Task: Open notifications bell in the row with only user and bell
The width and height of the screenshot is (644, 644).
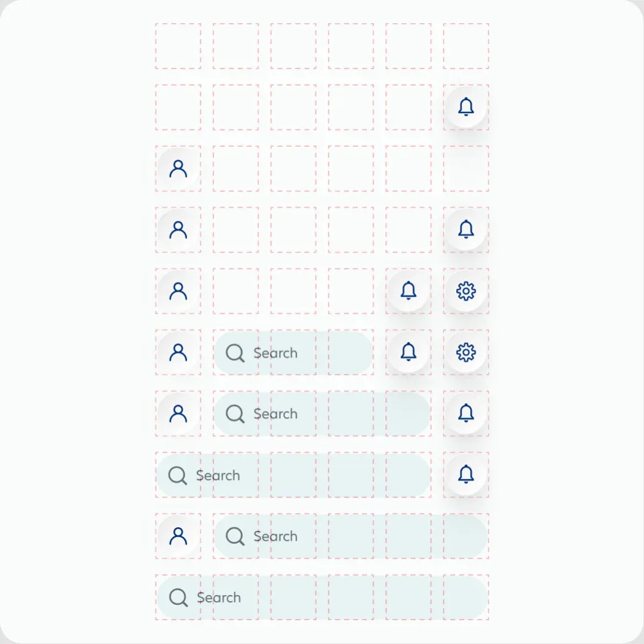Action: [x=466, y=229]
